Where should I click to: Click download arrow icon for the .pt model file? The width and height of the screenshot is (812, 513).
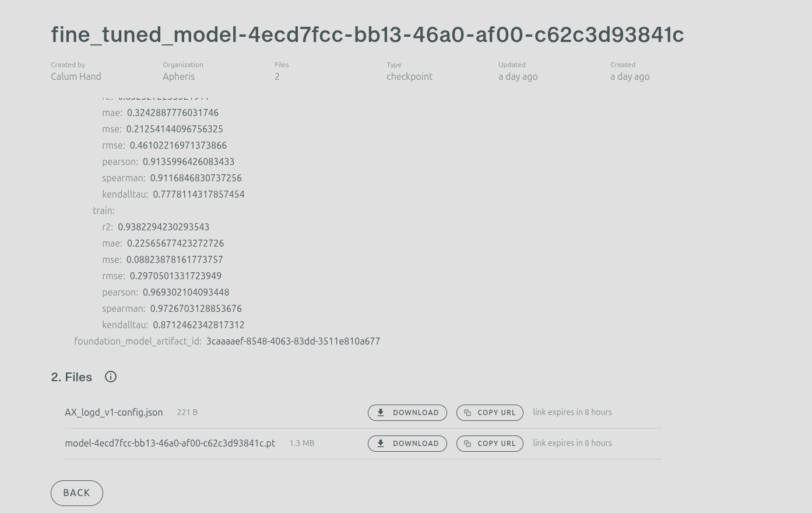381,444
